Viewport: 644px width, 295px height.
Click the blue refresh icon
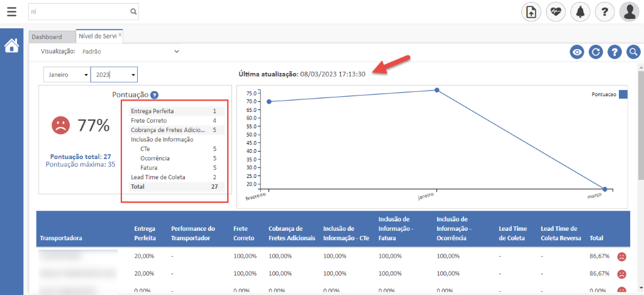(596, 52)
